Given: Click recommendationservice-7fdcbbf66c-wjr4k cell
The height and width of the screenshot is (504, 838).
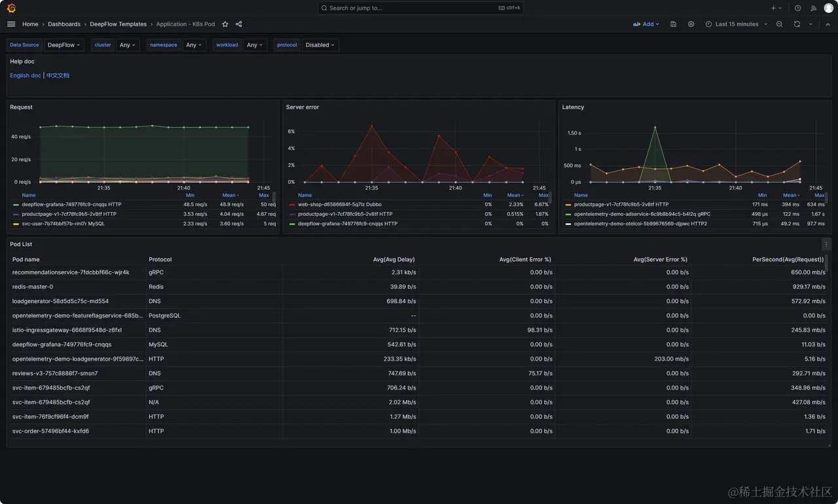Looking at the screenshot, I should pyautogui.click(x=79, y=272).
